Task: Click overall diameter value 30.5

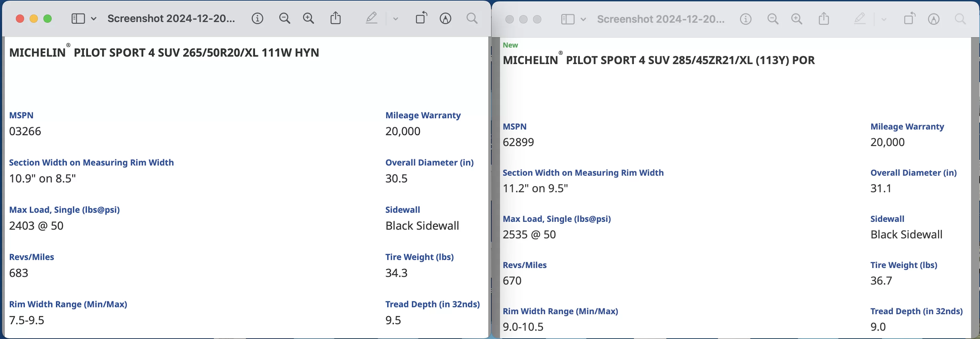Action: (x=396, y=178)
